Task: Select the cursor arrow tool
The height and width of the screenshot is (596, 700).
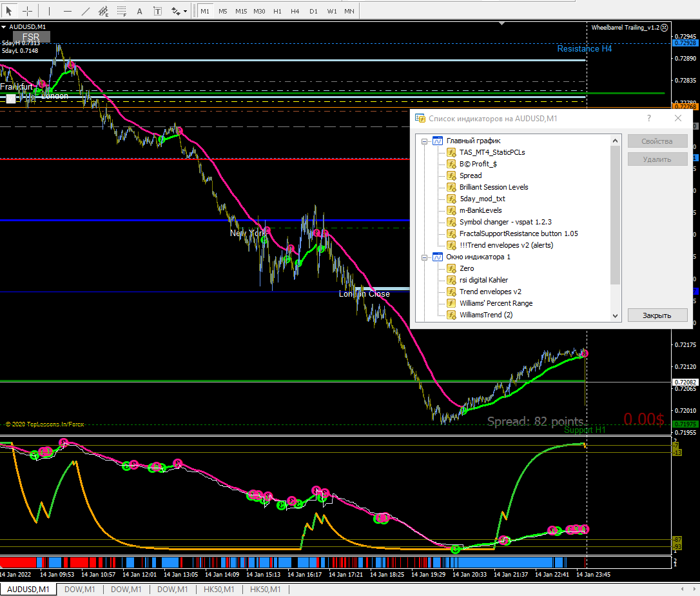Action: (x=10, y=11)
